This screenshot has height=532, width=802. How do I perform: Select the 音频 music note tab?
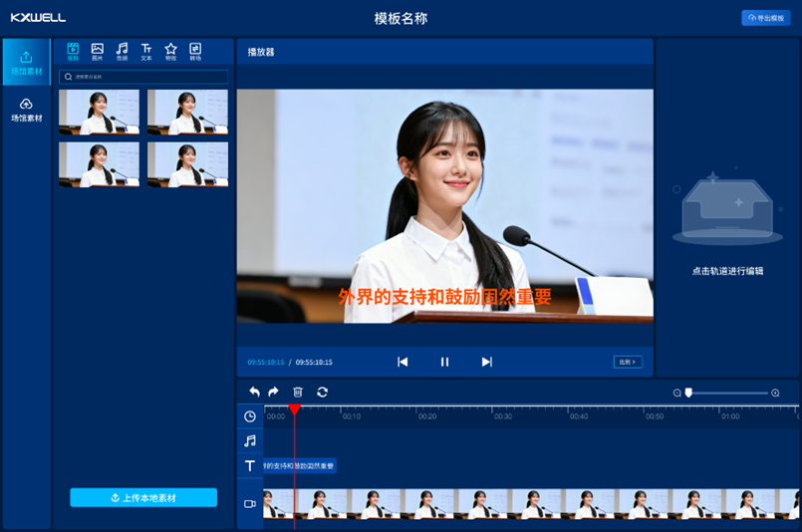tap(122, 52)
